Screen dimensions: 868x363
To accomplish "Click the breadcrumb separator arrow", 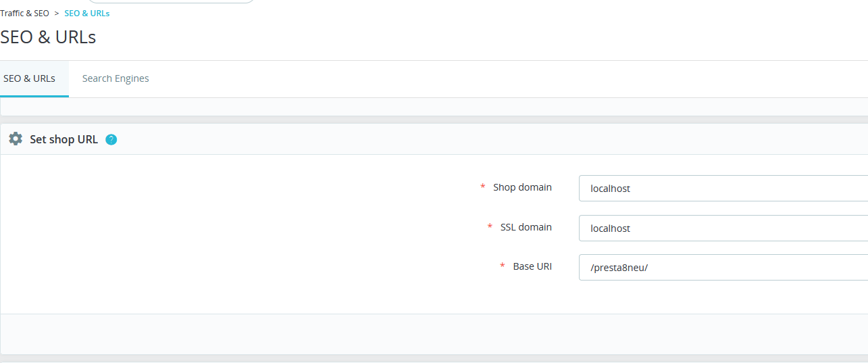I will click(x=57, y=14).
